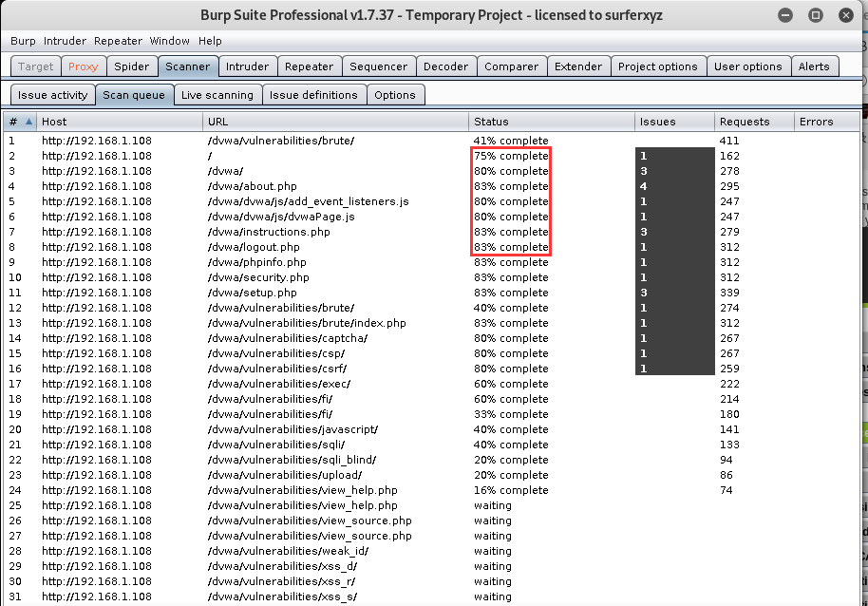Open the Intruder menu
This screenshot has height=606, width=868.
65,41
